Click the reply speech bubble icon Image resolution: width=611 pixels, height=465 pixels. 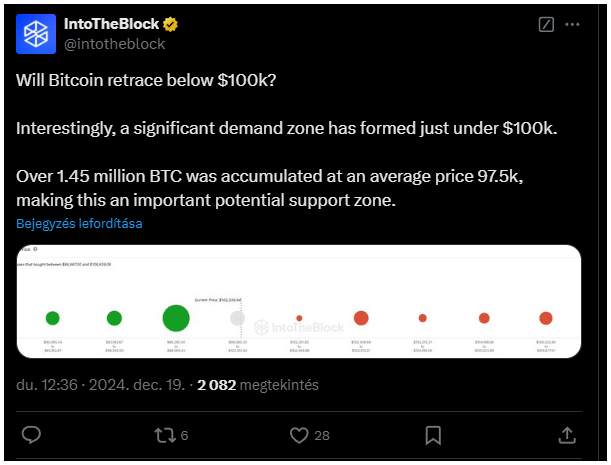tap(31, 435)
